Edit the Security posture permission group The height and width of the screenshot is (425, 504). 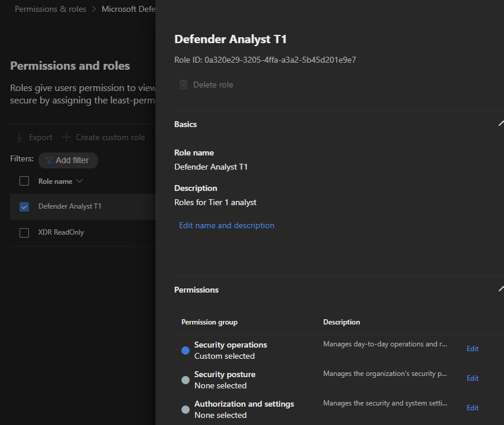472,378
